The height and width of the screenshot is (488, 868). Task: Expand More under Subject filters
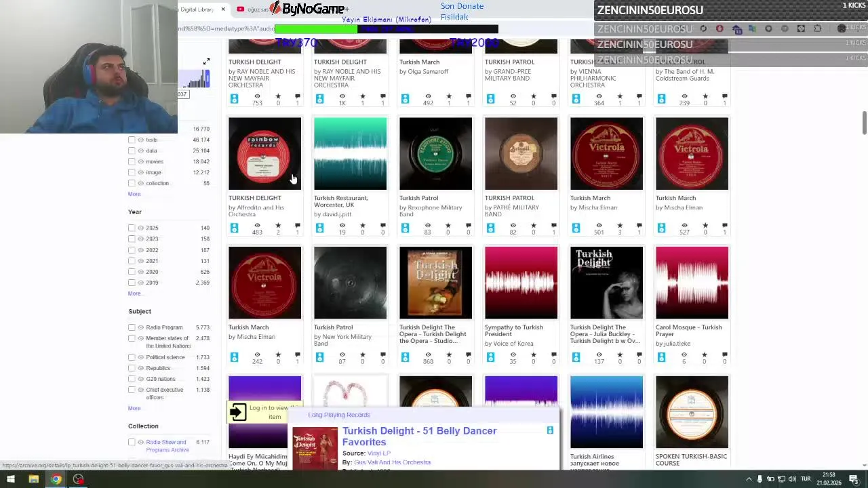coord(134,408)
